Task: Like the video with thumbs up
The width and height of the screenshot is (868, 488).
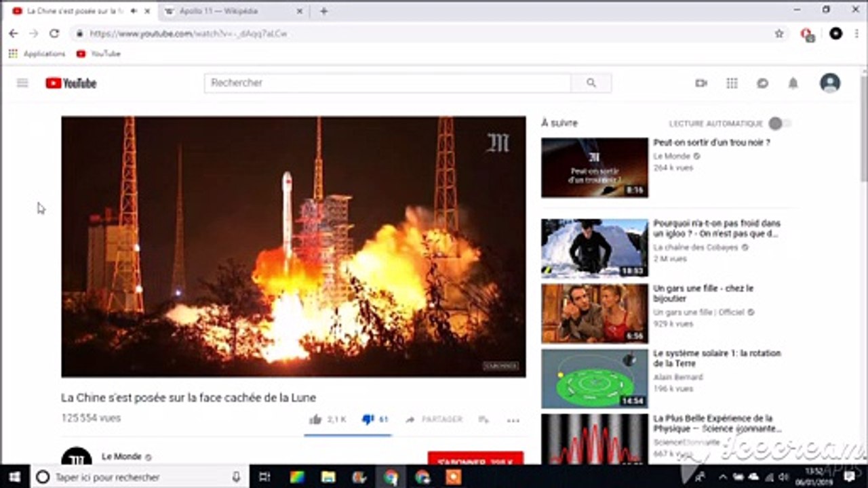Action: (x=315, y=420)
